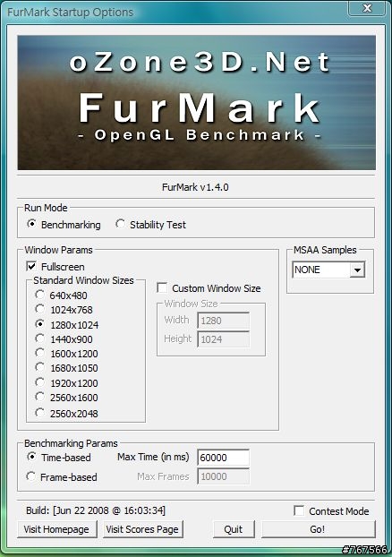Click the Quit button

[x=234, y=529]
